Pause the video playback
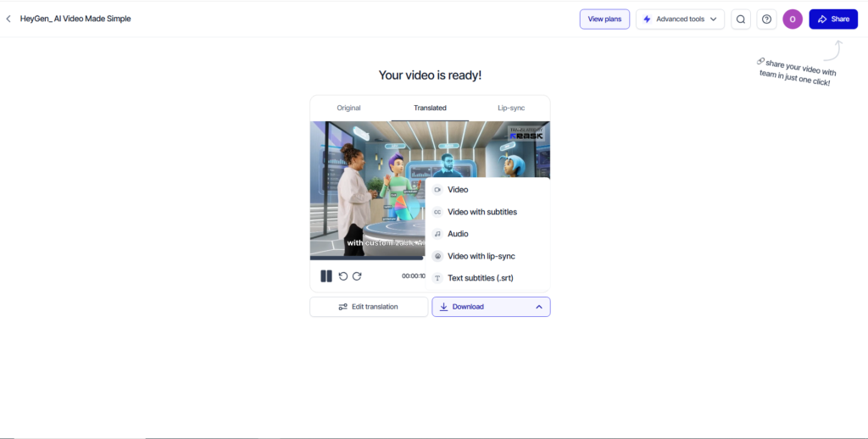This screenshot has width=868, height=439. (x=326, y=276)
